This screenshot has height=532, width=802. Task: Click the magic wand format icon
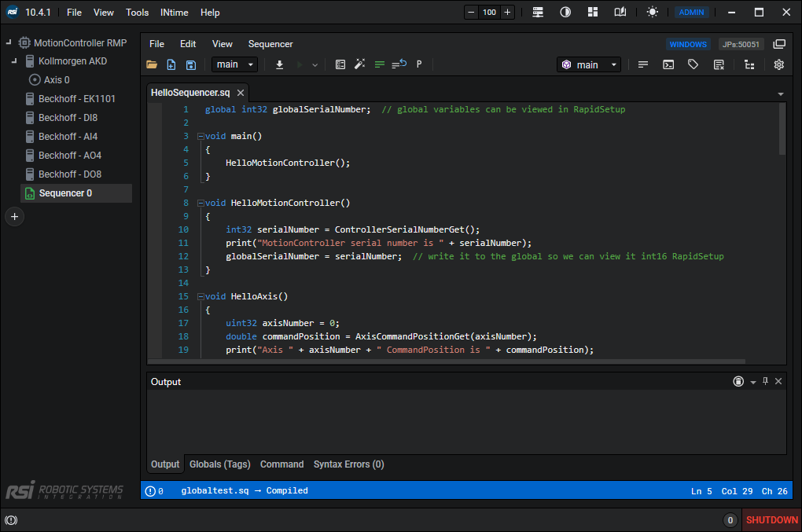point(359,64)
